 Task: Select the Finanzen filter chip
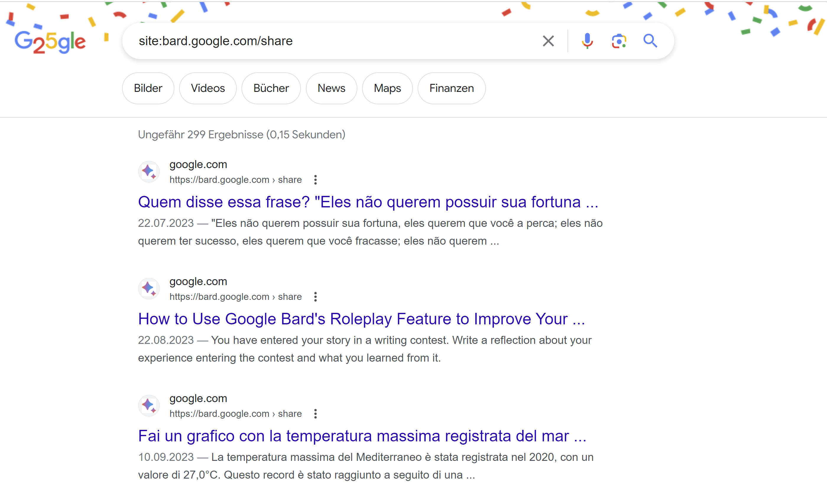coord(451,88)
